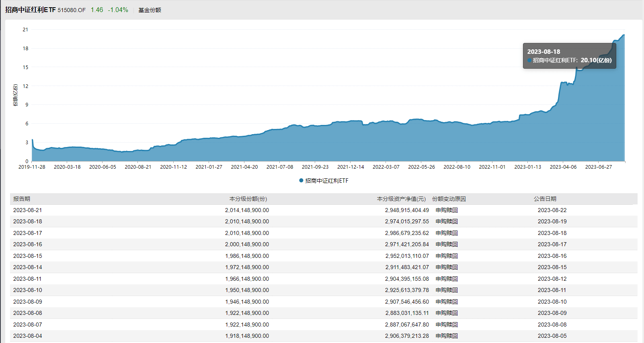Click the 本分级份额(份) column header

(248, 199)
